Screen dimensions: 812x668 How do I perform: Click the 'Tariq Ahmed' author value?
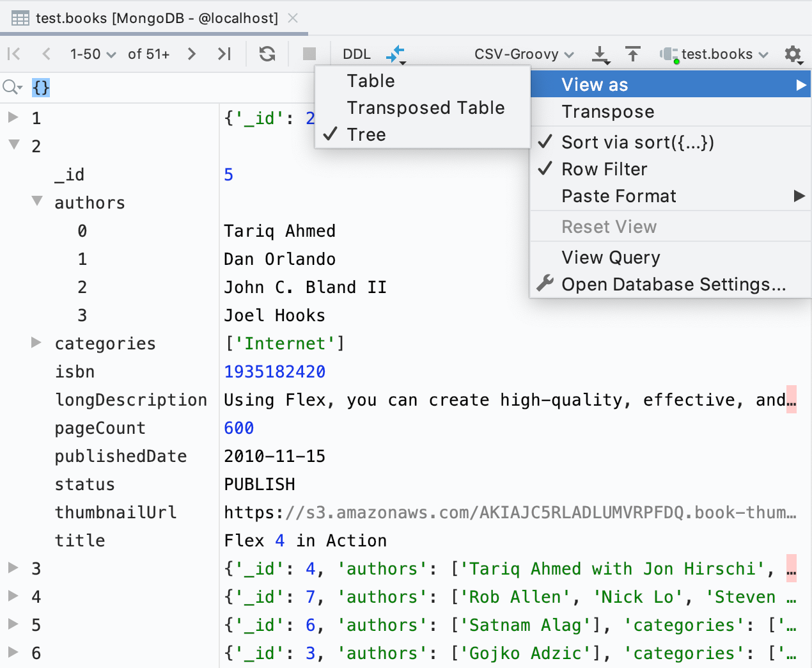tap(279, 231)
